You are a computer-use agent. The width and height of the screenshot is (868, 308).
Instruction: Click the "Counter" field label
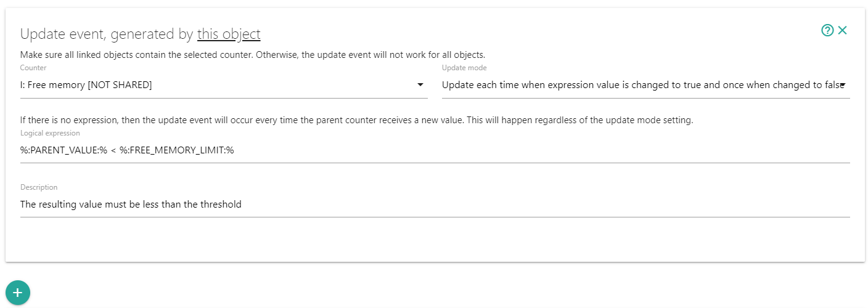click(x=33, y=68)
